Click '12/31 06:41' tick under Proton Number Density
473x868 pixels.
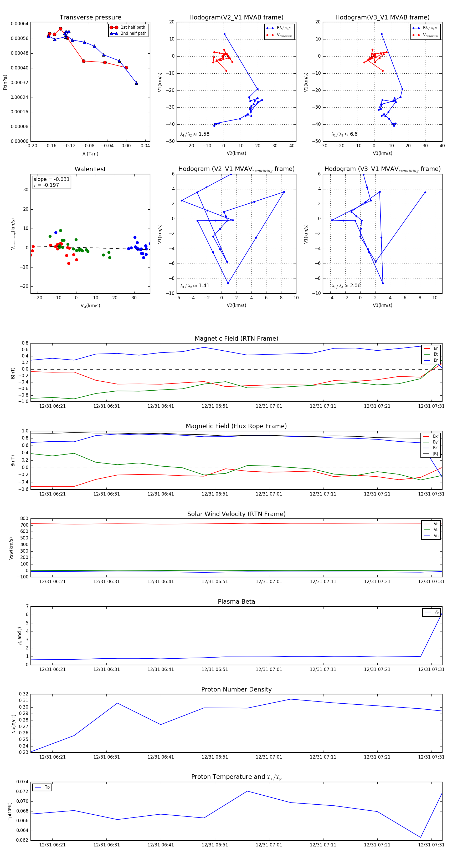coord(161,757)
